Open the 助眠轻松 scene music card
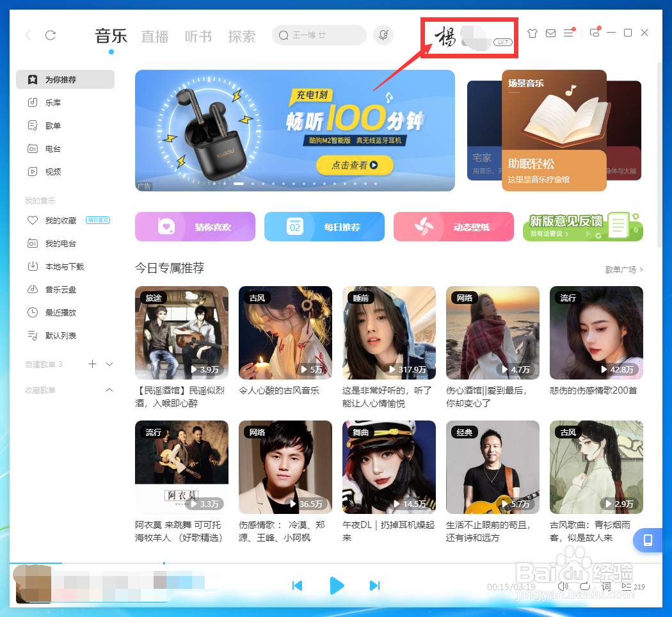The height and width of the screenshot is (617, 672). tap(554, 131)
